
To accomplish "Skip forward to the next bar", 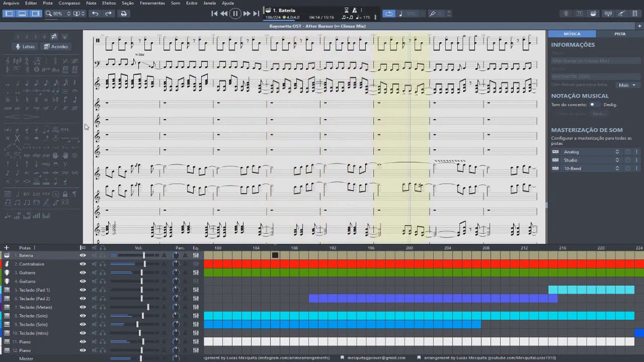I will click(247, 14).
